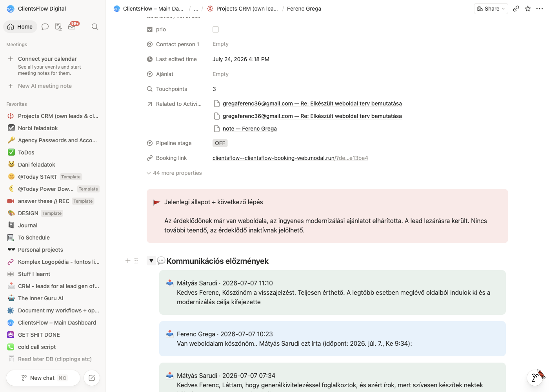Open ClientsFlow – Main Dashboard in sidebar
549x392 pixels.
[x=53, y=323]
